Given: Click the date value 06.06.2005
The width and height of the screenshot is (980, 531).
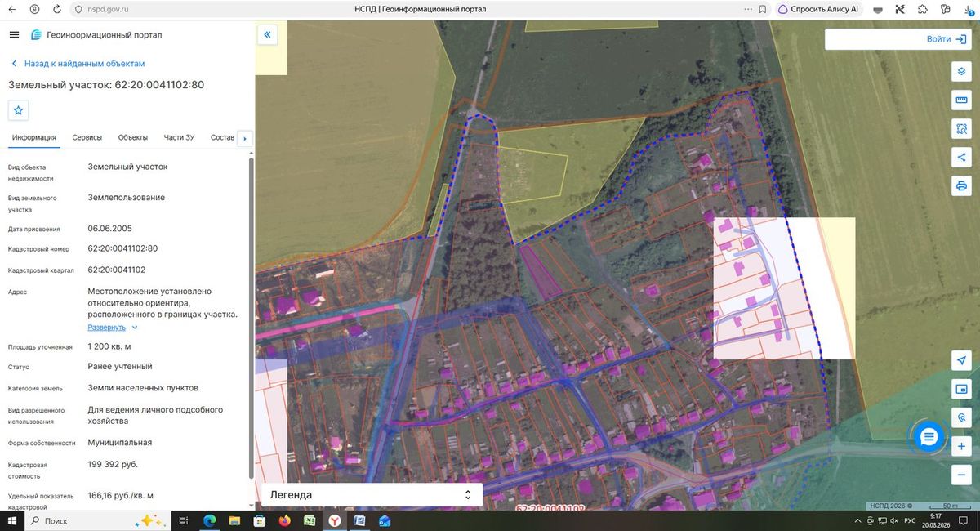Looking at the screenshot, I should 109,228.
